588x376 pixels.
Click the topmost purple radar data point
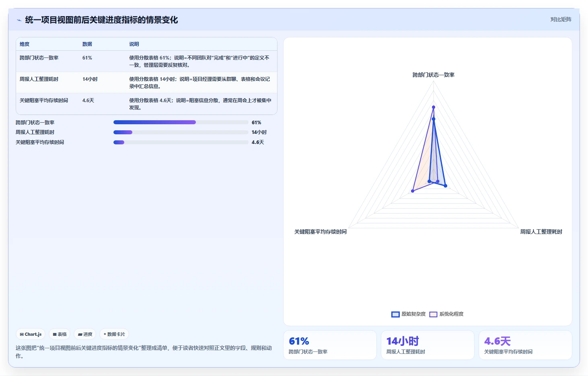pos(434,107)
